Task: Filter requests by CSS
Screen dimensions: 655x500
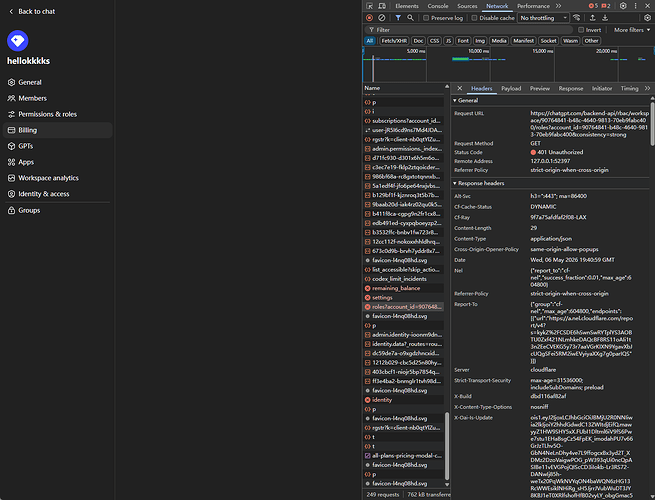Action: coord(434,41)
